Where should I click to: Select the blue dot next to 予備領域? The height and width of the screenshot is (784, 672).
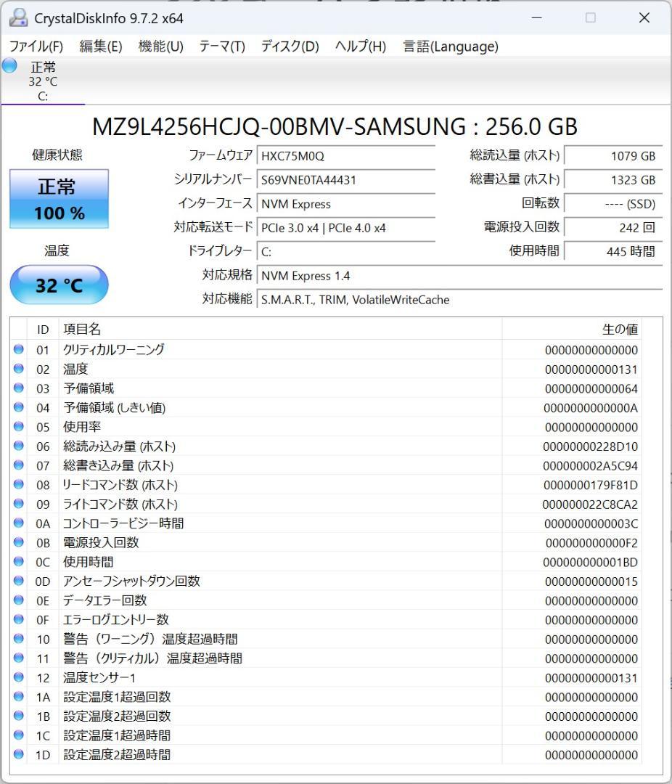coord(20,388)
